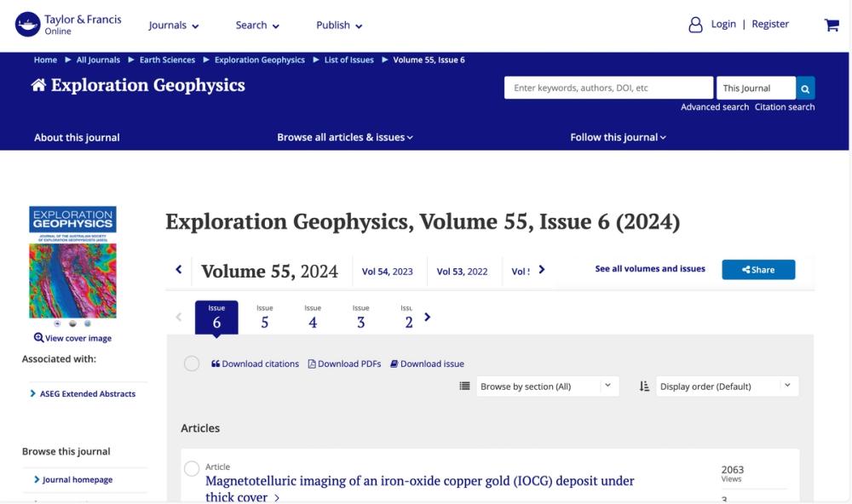Screen dimensions: 852x504
Task: Open the Magnetotelluric imaging article title
Action: point(419,489)
